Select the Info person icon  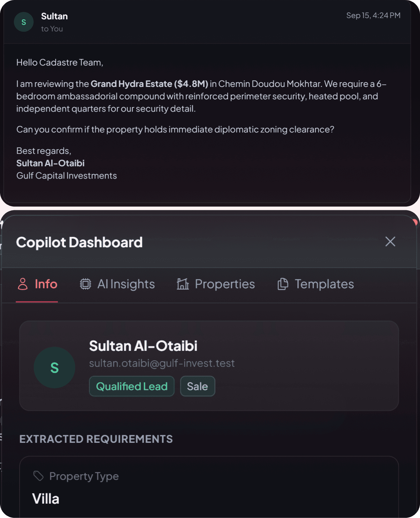23,284
